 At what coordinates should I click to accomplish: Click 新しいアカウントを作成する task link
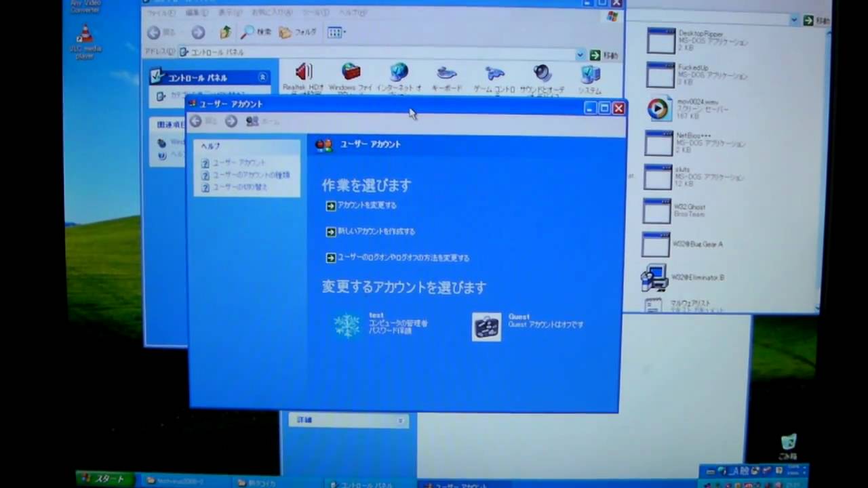(370, 231)
